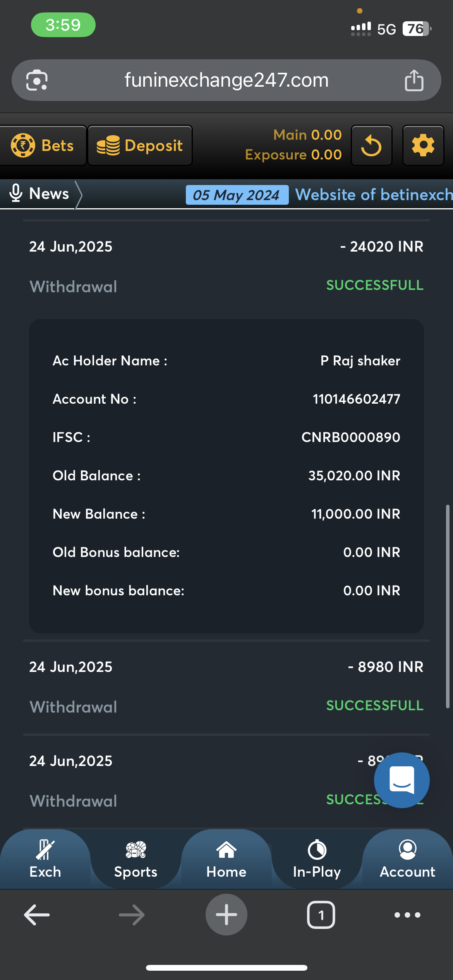453x980 pixels.
Task: Tap the refresh balance arrow icon
Action: click(371, 146)
